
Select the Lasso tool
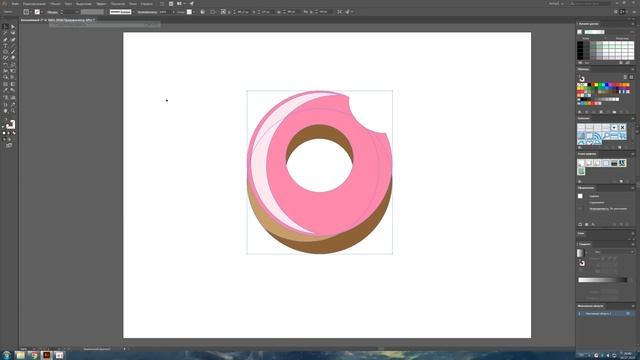click(x=13, y=33)
